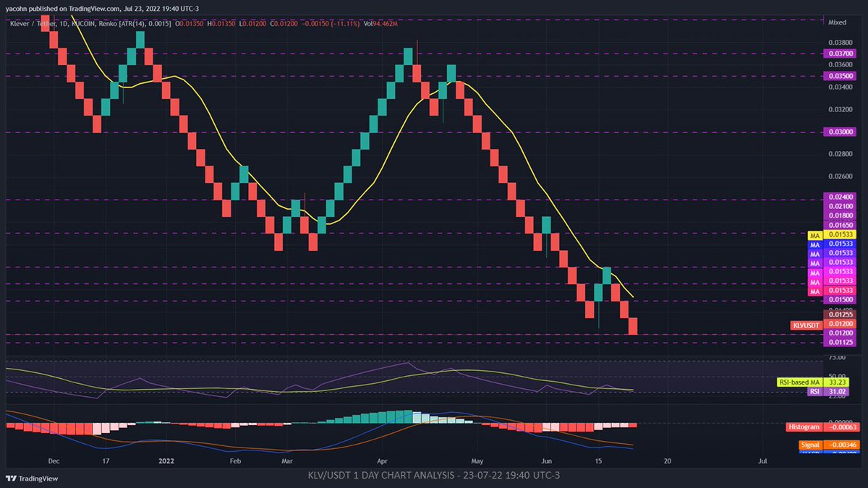
Task: Click the 'Jun' date on time axis
Action: tap(547, 460)
